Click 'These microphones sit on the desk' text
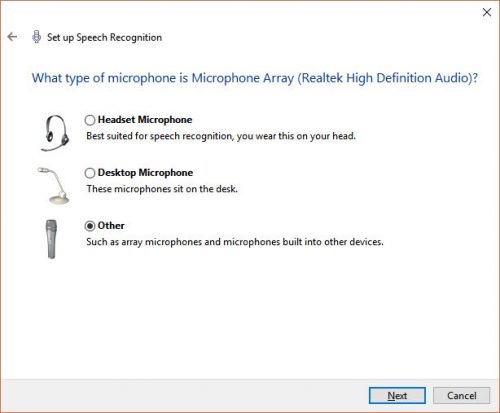500x413 pixels. pos(162,189)
